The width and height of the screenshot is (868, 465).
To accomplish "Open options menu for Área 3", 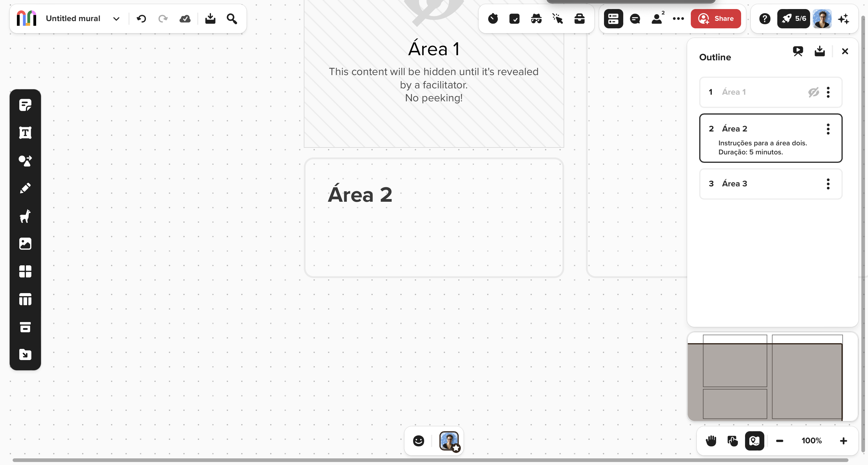I will tap(828, 184).
